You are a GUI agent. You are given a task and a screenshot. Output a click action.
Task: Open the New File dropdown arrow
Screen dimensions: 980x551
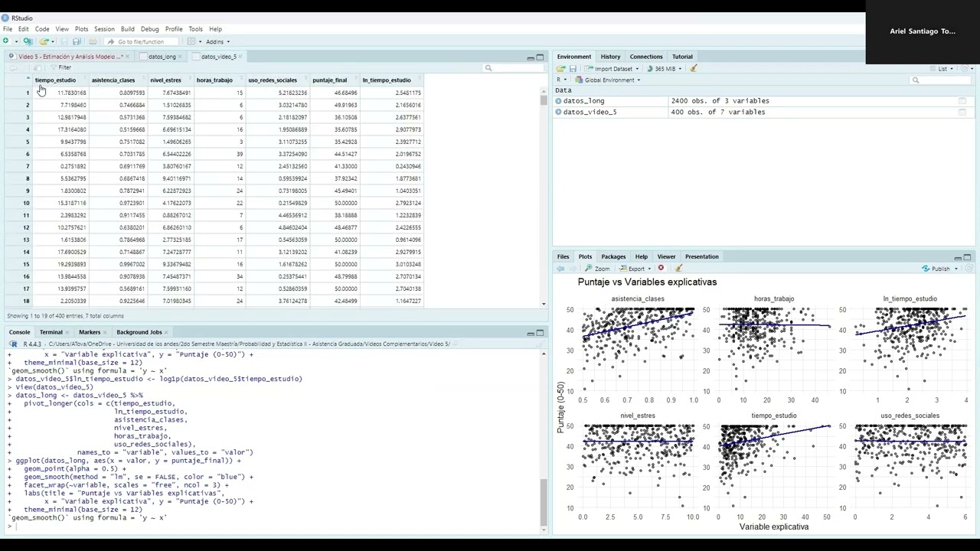[16, 42]
